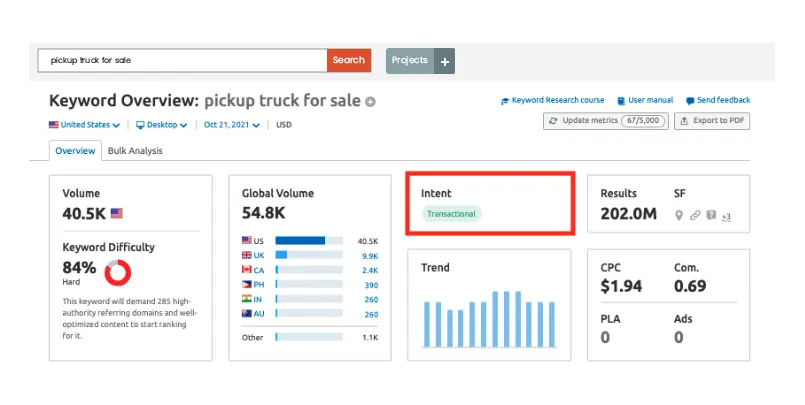Click the Com. value 0.69
Image resolution: width=805 pixels, height=405 pixels.
[x=690, y=286]
